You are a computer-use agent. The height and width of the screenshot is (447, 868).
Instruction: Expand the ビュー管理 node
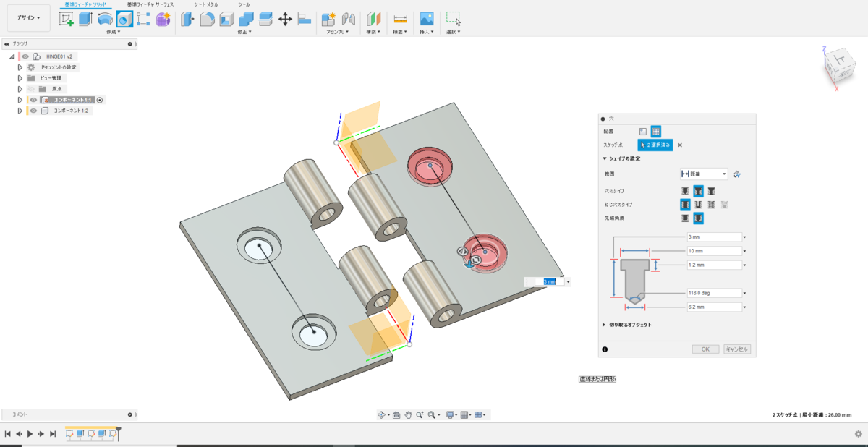point(20,78)
